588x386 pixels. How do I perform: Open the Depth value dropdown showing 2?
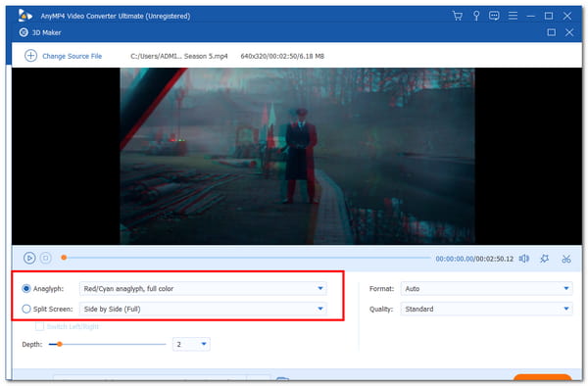[x=191, y=344]
